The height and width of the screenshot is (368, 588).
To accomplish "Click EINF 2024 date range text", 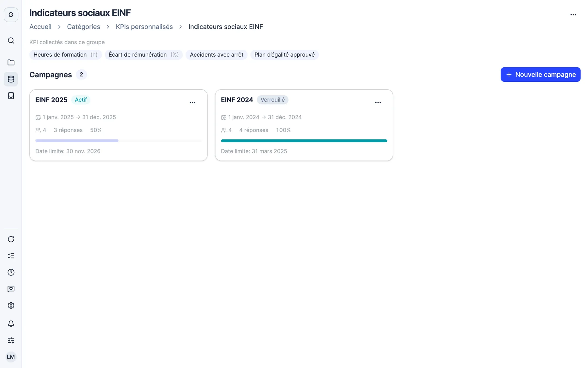I will pyautogui.click(x=265, y=117).
